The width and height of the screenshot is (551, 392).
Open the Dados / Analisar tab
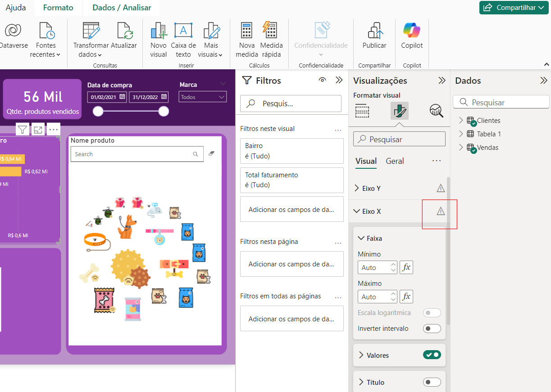pos(122,8)
